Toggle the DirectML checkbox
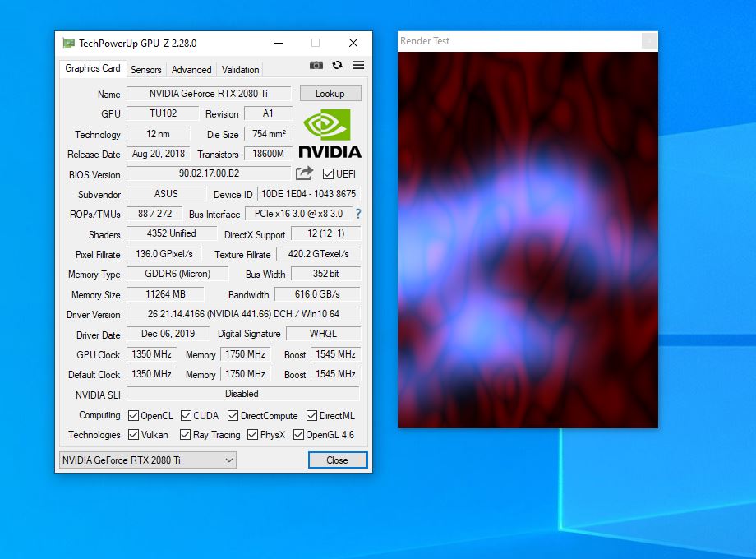Image resolution: width=756 pixels, height=559 pixels. (x=312, y=416)
